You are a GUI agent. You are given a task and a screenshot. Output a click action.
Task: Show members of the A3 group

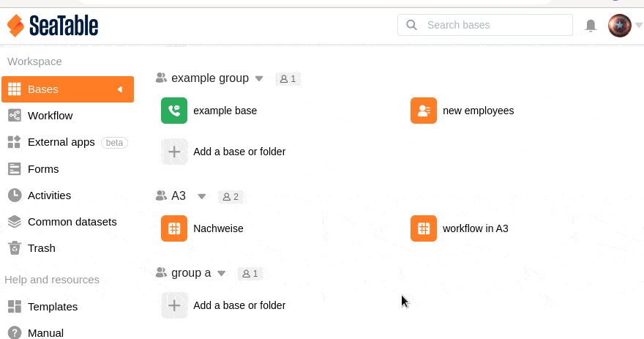(x=231, y=196)
